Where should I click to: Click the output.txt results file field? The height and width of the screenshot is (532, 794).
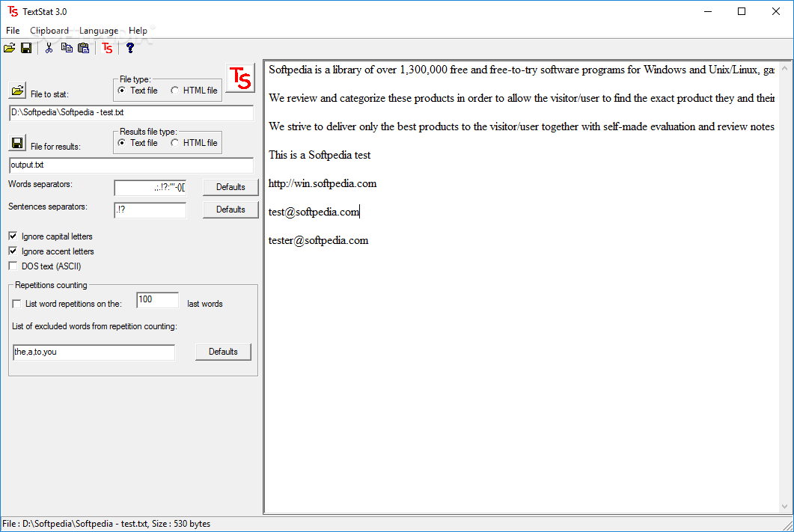point(131,165)
